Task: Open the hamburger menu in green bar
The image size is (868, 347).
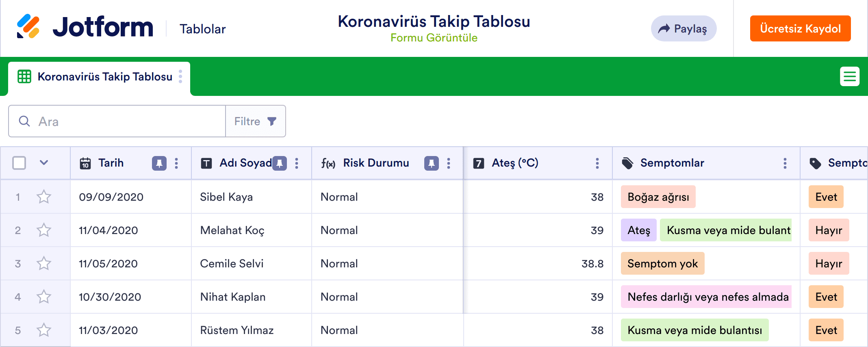Action: (x=850, y=76)
